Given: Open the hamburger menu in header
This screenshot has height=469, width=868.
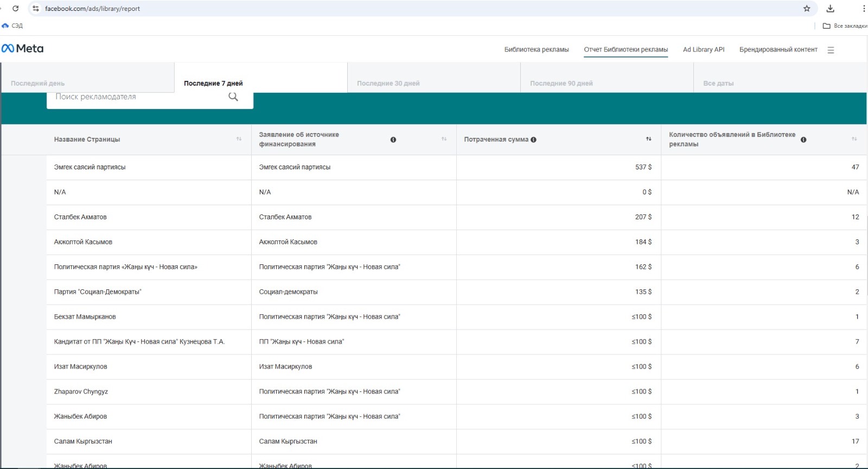Looking at the screenshot, I should [x=831, y=50].
